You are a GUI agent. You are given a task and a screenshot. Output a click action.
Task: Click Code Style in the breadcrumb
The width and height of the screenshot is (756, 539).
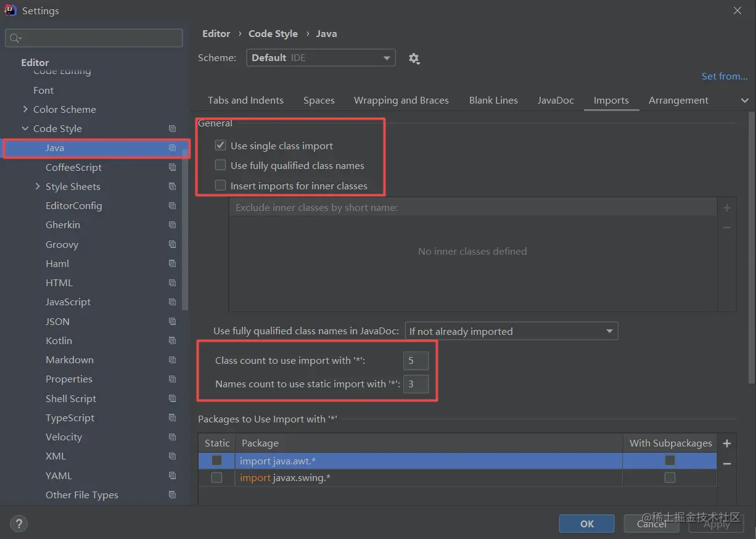(273, 34)
